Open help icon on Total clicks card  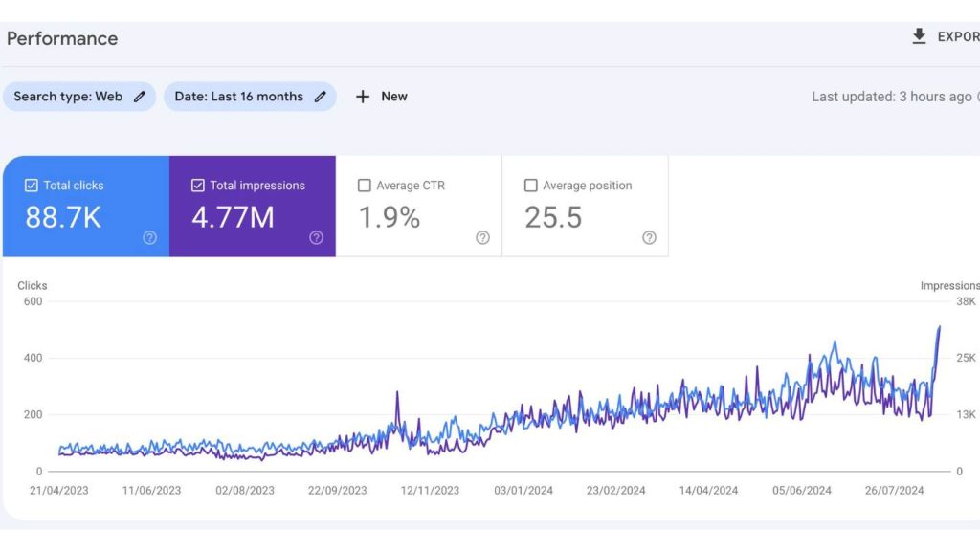[x=149, y=238]
